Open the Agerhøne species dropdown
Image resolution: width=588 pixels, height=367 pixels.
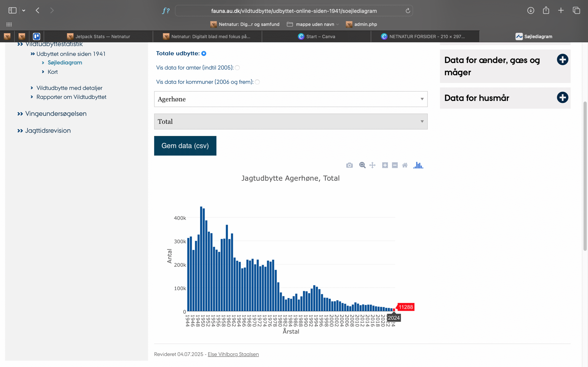pyautogui.click(x=291, y=99)
